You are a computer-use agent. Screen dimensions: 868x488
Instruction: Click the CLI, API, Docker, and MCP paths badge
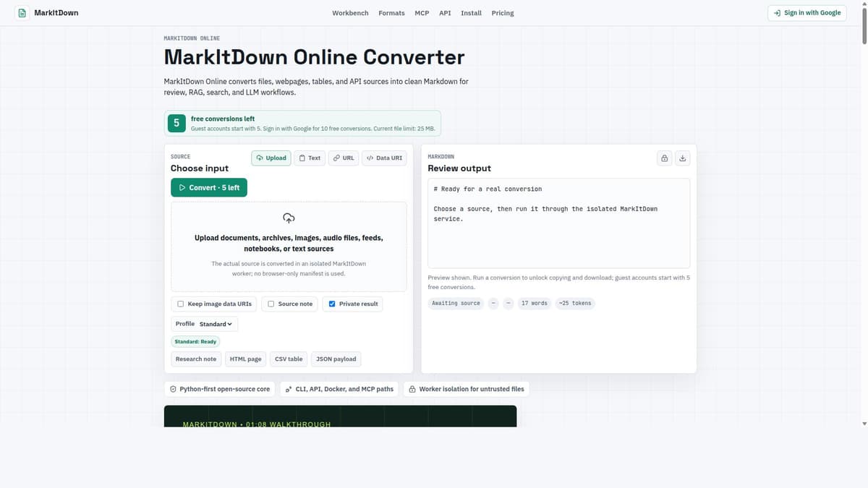click(339, 389)
